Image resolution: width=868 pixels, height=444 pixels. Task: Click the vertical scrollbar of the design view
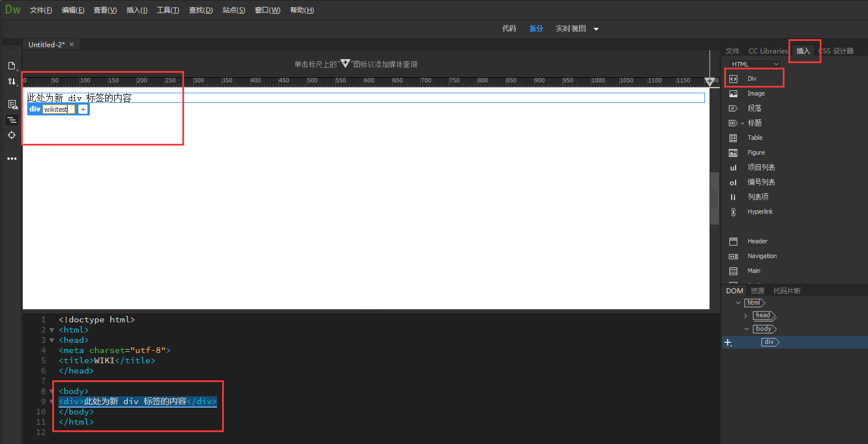[x=715, y=198]
